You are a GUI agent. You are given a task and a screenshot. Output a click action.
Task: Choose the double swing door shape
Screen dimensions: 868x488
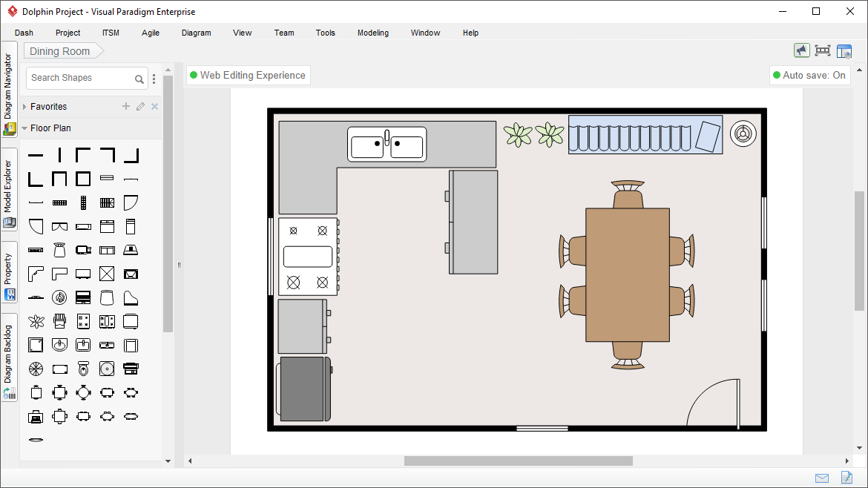tap(59, 227)
